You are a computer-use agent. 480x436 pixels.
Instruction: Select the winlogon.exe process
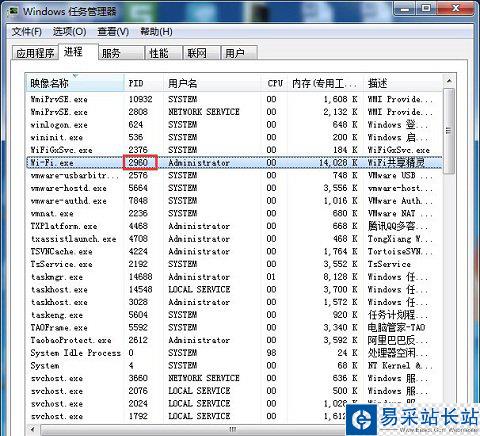pyautogui.click(x=235, y=125)
